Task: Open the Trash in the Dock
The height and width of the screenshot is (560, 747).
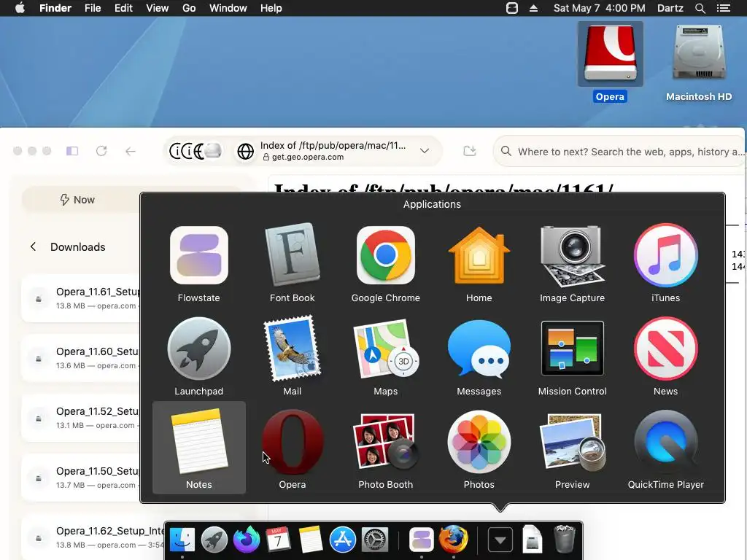Action: [565, 539]
